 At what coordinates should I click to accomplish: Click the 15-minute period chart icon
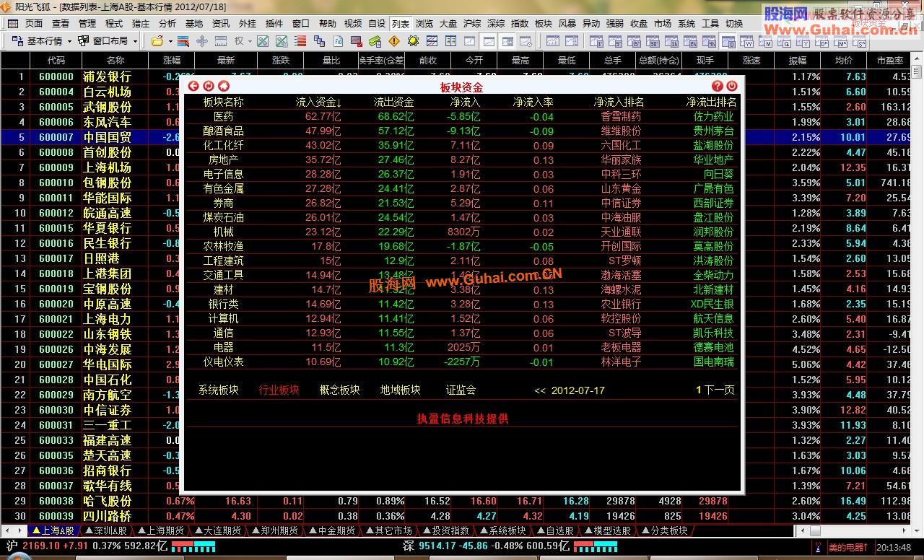point(634,41)
